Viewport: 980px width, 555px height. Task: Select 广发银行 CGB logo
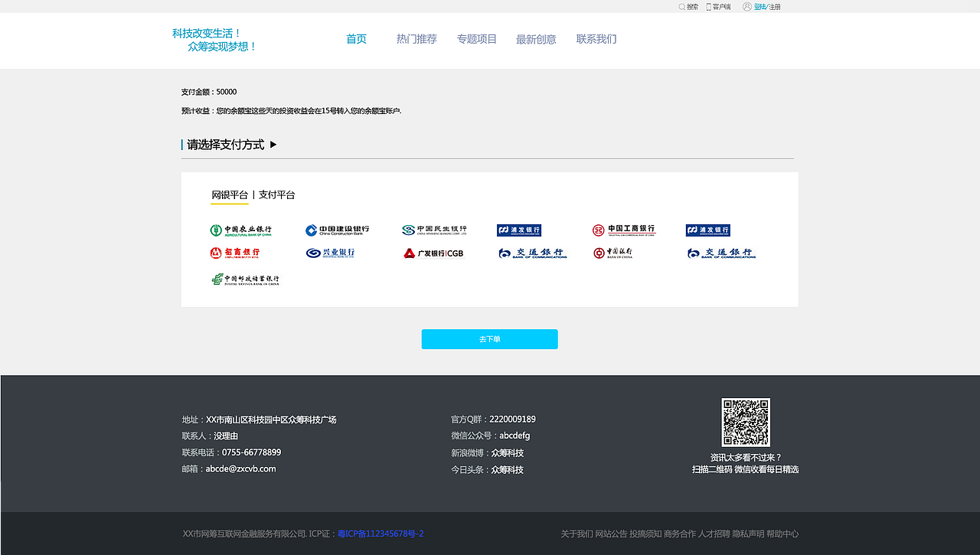[434, 253]
